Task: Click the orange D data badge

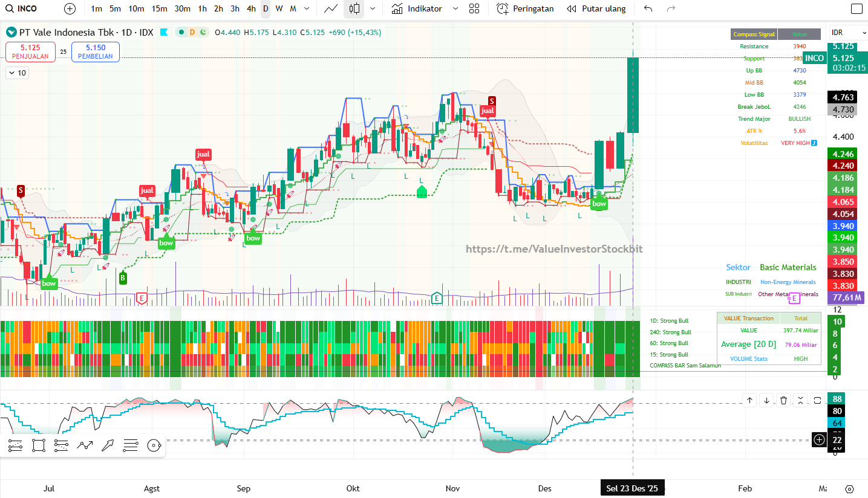Action: (x=192, y=32)
